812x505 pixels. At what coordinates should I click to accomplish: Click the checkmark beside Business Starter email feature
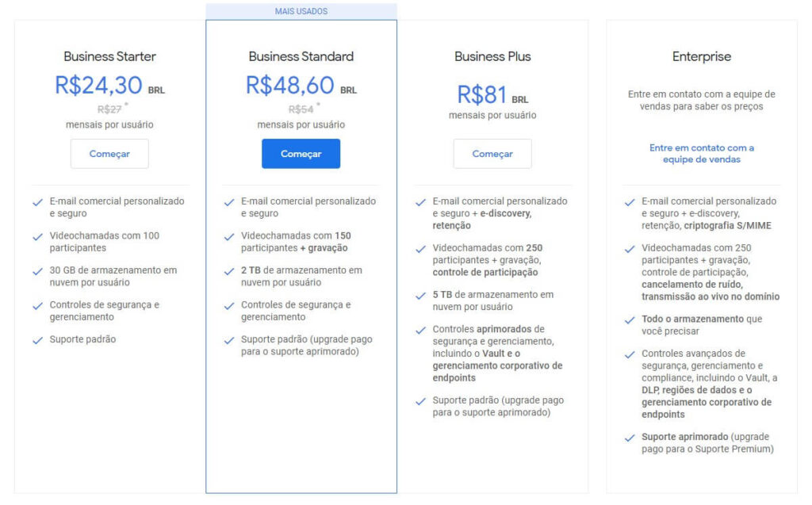coord(36,201)
